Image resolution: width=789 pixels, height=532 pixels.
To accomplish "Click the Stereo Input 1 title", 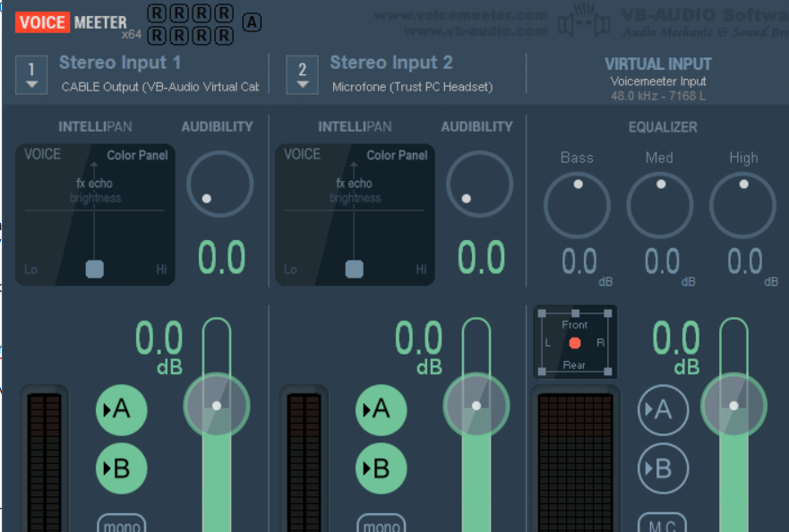I will 120,63.
